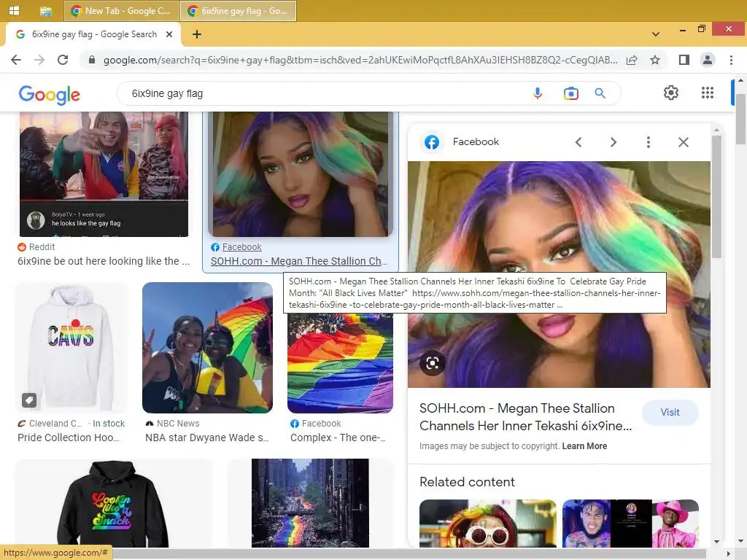Open the Chrome three-dot menu
The width and height of the screenshot is (747, 560).
pyautogui.click(x=731, y=60)
